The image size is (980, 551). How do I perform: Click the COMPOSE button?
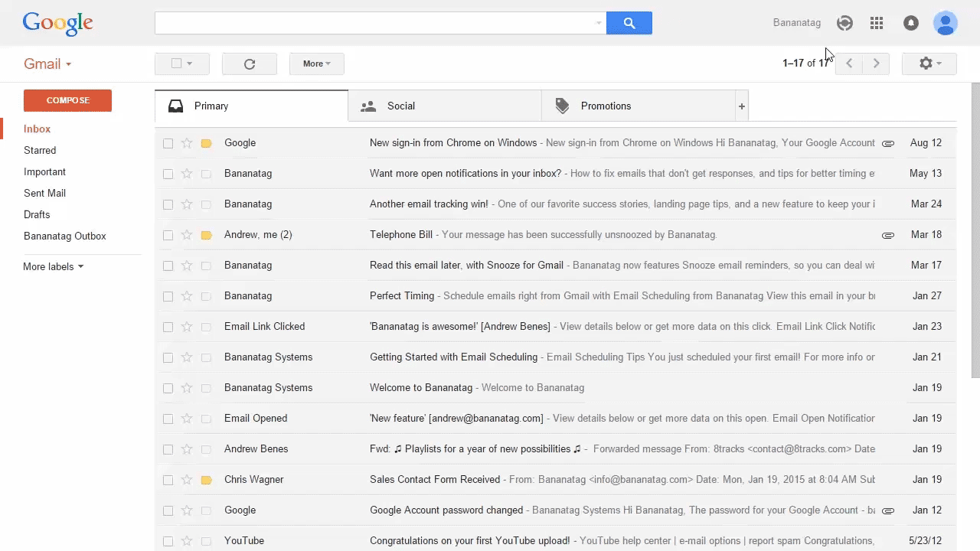point(67,100)
